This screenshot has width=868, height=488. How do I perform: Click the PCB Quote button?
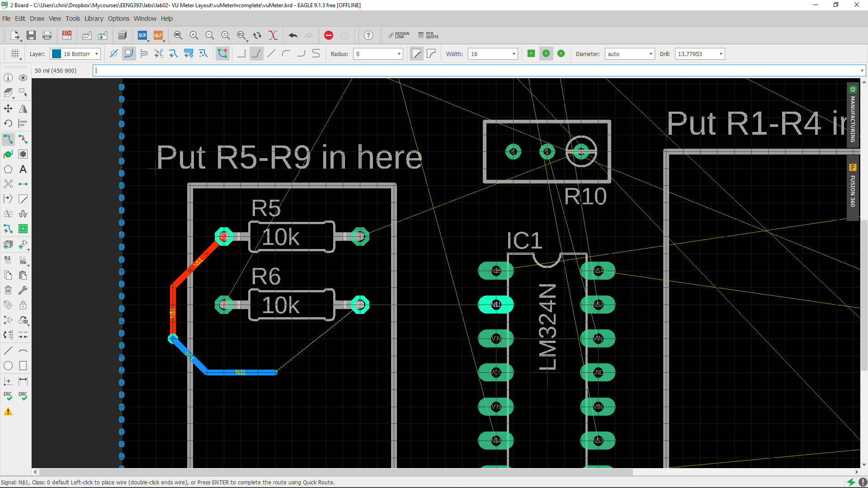(428, 35)
